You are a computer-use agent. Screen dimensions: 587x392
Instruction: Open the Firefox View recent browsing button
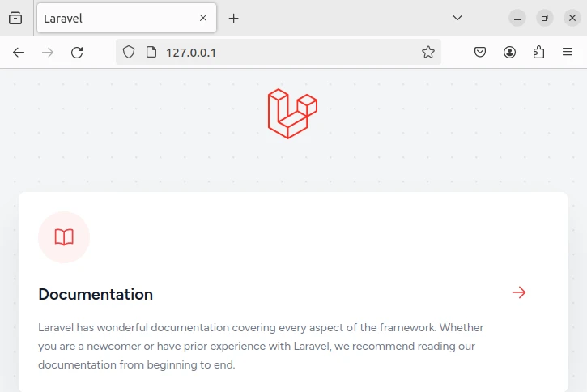click(x=15, y=18)
